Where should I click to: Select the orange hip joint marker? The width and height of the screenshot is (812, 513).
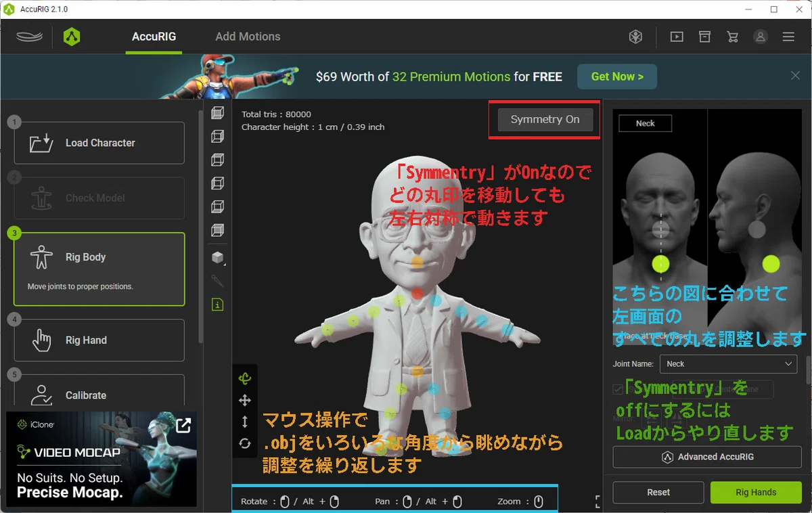pyautogui.click(x=418, y=371)
